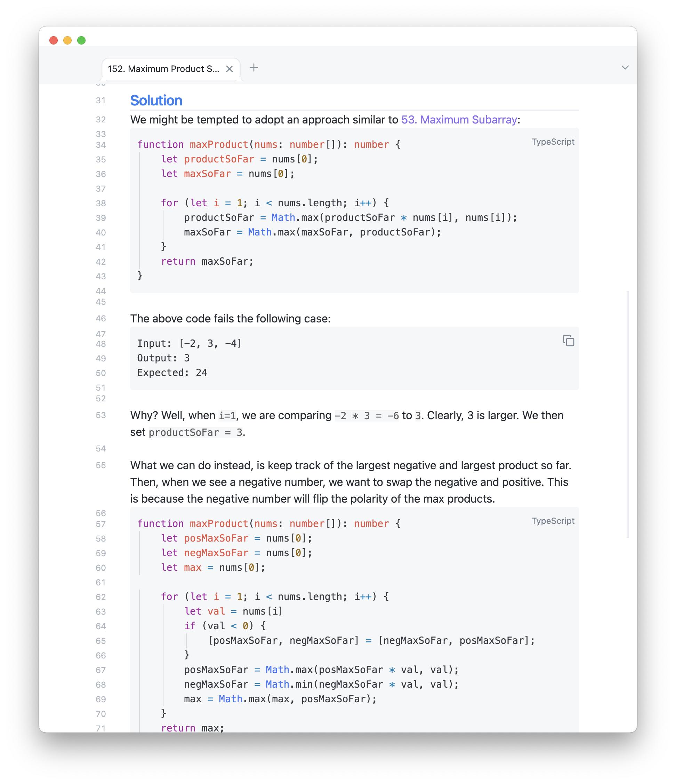Maximize the window with the green button
This screenshot has height=784, width=676.
point(81,40)
